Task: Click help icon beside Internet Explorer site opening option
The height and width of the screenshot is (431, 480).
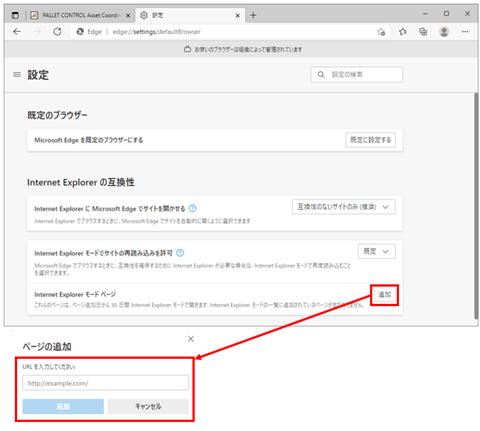Action: click(x=192, y=208)
